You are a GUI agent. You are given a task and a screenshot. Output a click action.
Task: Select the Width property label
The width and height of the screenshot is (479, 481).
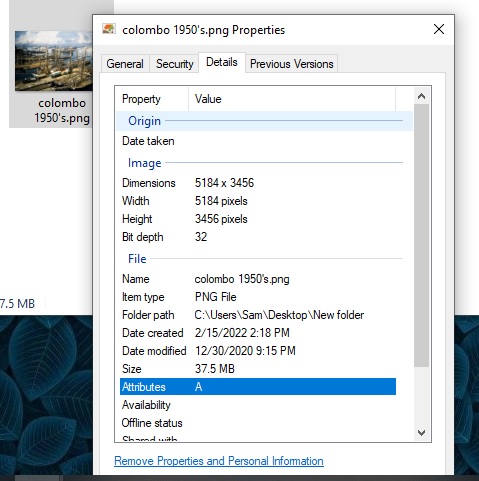point(136,201)
